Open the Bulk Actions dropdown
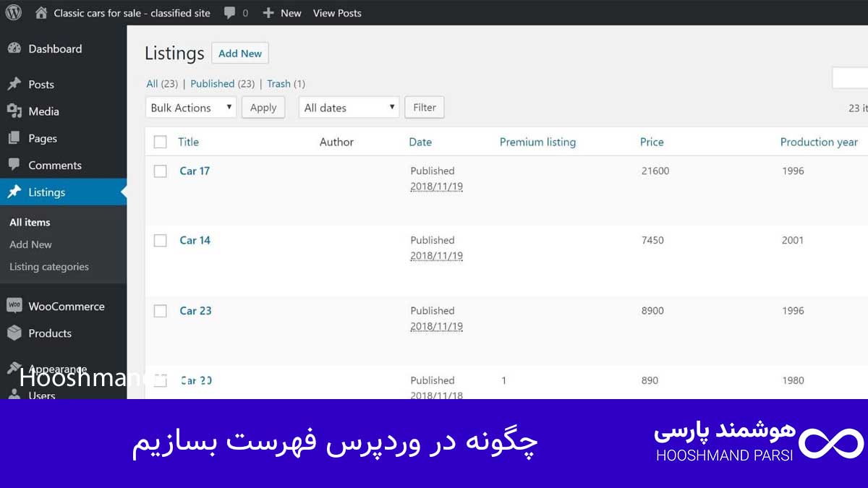868x488 pixels. pyautogui.click(x=191, y=107)
